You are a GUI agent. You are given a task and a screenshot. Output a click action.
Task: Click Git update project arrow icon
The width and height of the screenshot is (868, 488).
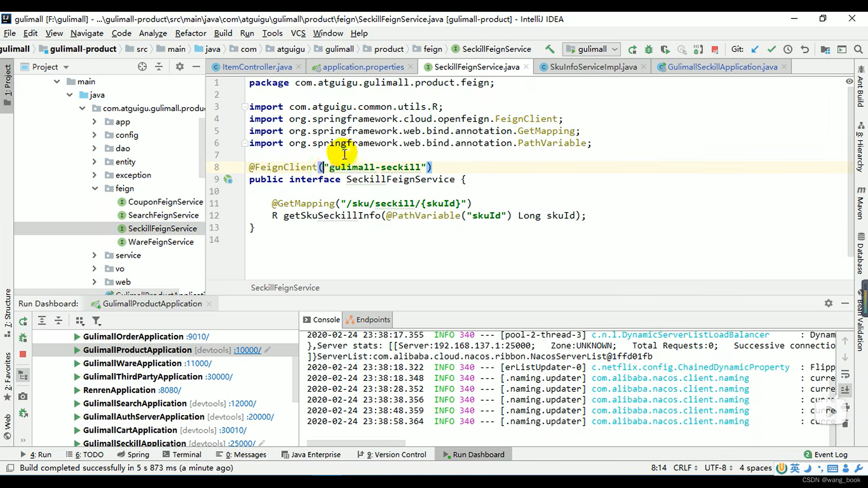755,49
